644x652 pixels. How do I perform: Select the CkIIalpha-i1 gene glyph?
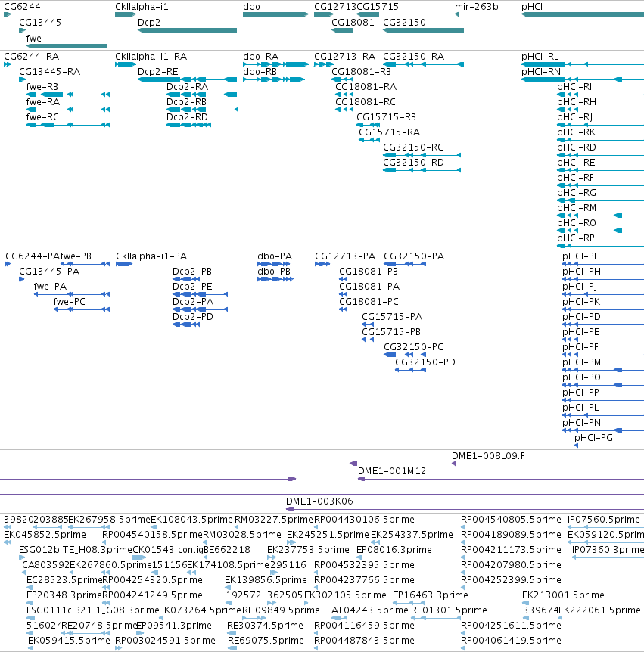pyautogui.click(x=126, y=14)
